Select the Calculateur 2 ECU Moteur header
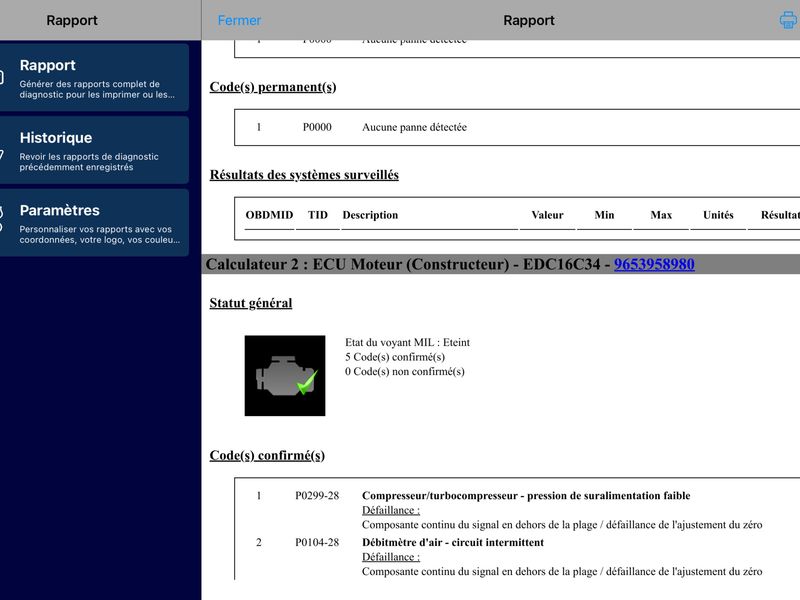The width and height of the screenshot is (800, 600). (x=501, y=264)
